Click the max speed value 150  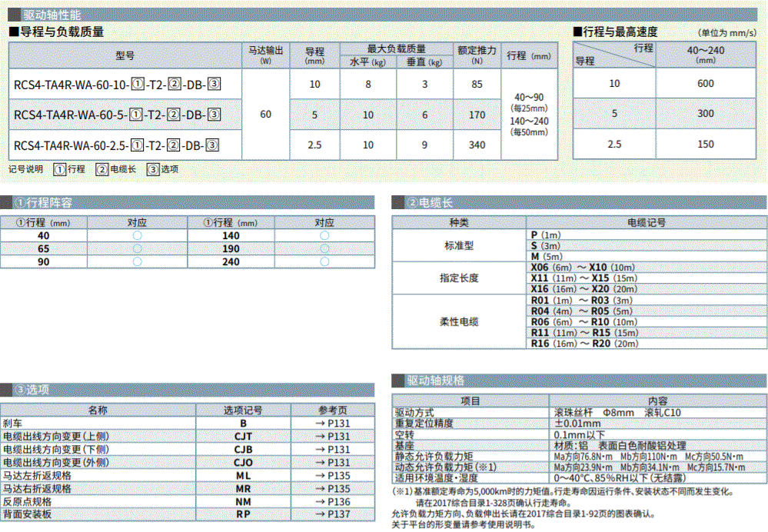pyautogui.click(x=705, y=145)
